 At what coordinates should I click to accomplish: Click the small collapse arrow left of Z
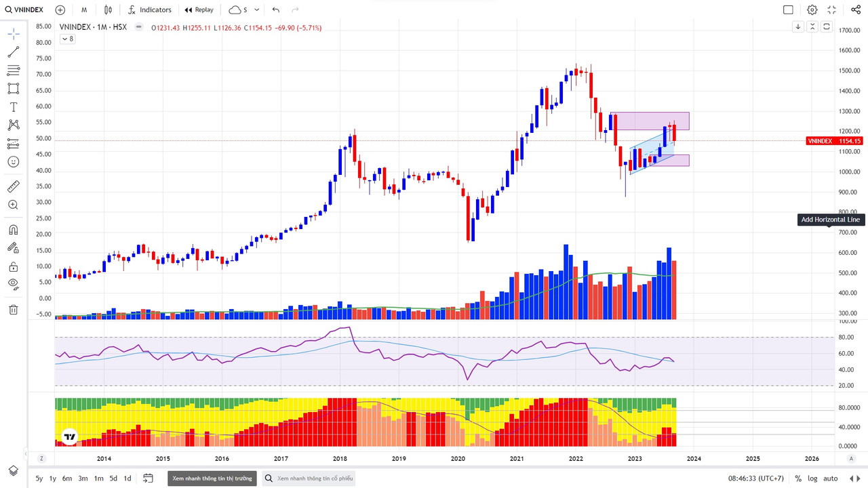pyautogui.click(x=26, y=453)
